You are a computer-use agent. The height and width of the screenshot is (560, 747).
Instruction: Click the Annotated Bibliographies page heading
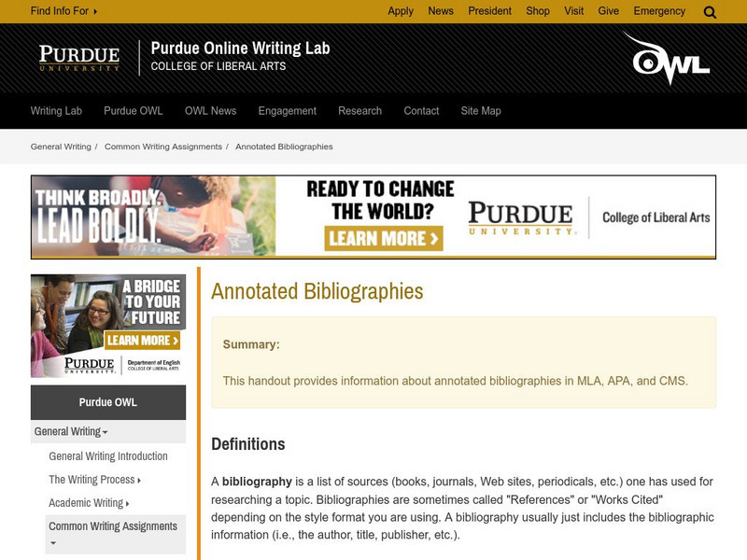coord(317,291)
